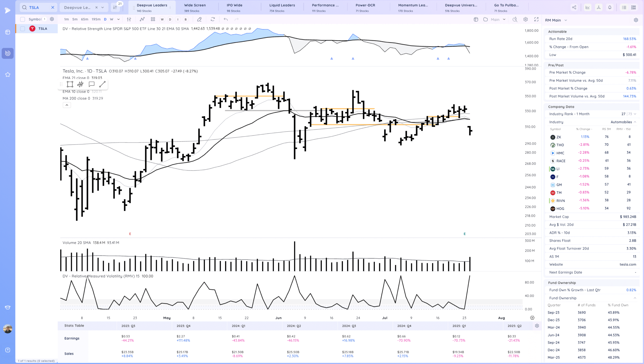
Task: Select the comment annotation tool
Action: coord(92,84)
